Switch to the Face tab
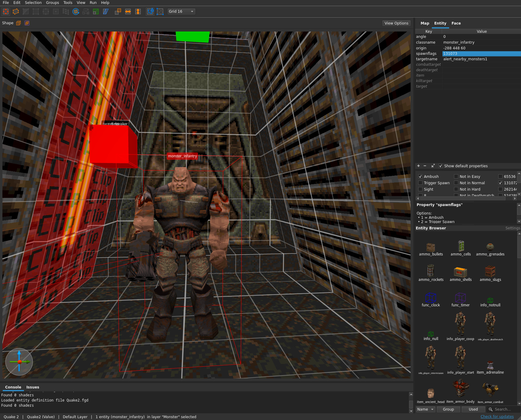 pyautogui.click(x=456, y=23)
